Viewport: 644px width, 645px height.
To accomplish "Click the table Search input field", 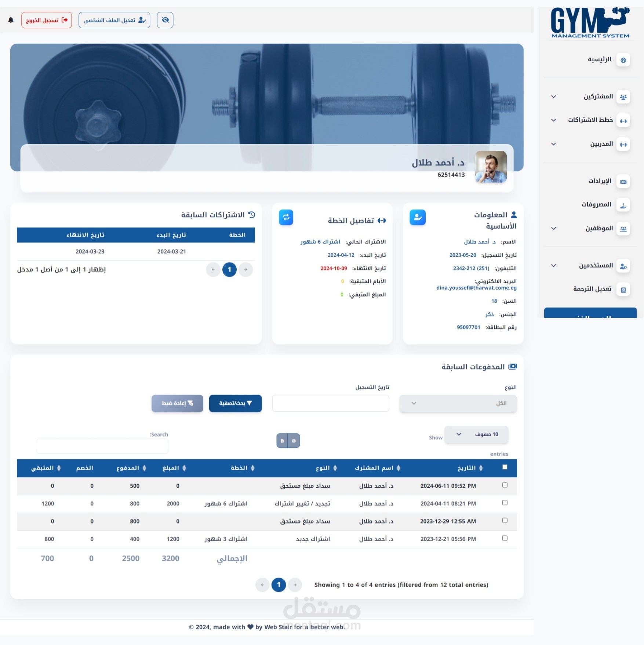I will [x=102, y=447].
